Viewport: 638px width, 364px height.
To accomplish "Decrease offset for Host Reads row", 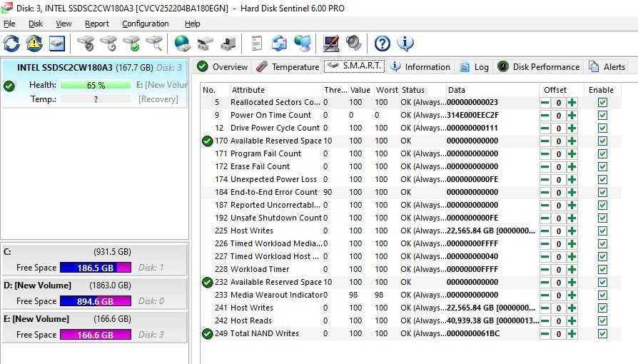I will click(545, 321).
